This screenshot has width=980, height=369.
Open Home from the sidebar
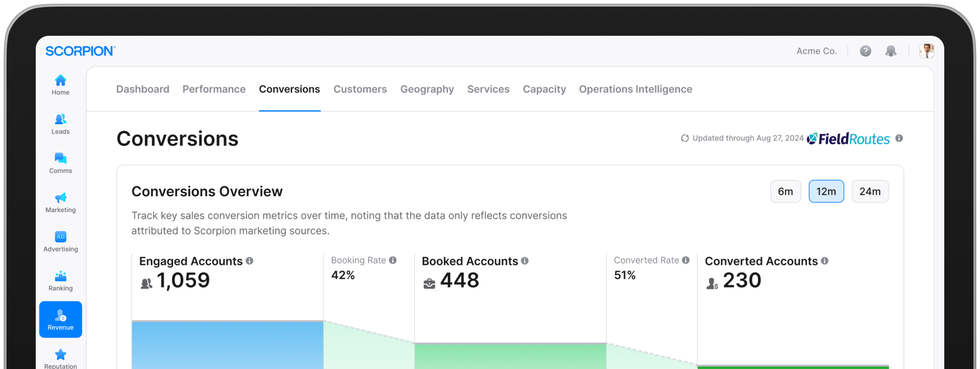(60, 85)
